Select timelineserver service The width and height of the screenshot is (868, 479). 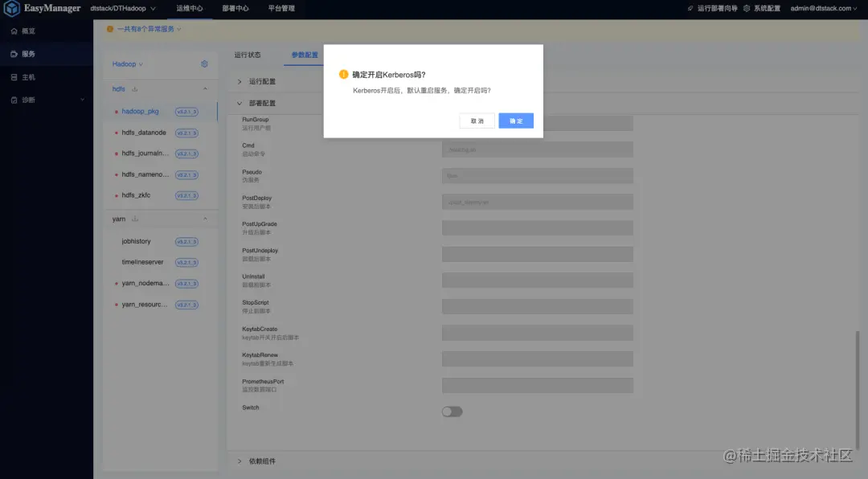click(x=143, y=262)
